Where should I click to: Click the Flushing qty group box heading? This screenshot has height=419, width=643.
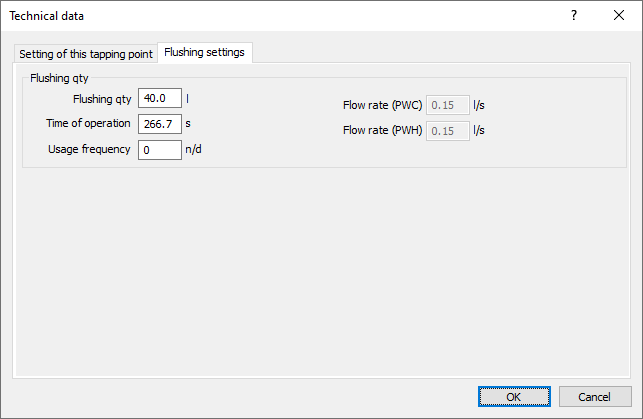click(59, 78)
